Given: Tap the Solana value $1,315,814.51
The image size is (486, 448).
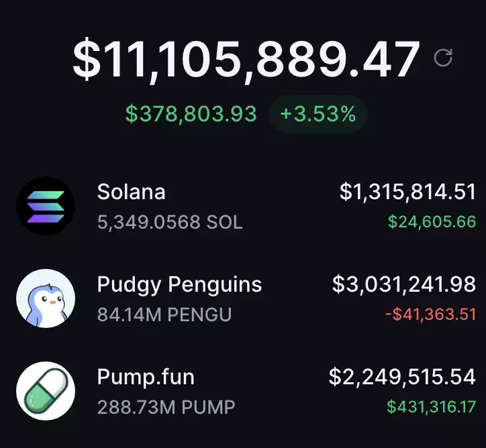Looking at the screenshot, I should coord(407,192).
